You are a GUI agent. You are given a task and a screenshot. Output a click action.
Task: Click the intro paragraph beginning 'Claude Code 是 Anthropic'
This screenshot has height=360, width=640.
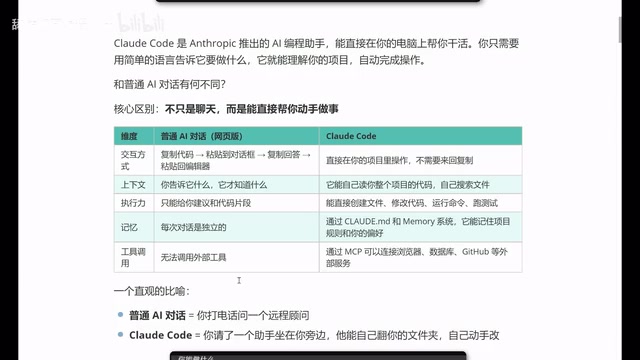point(316,52)
